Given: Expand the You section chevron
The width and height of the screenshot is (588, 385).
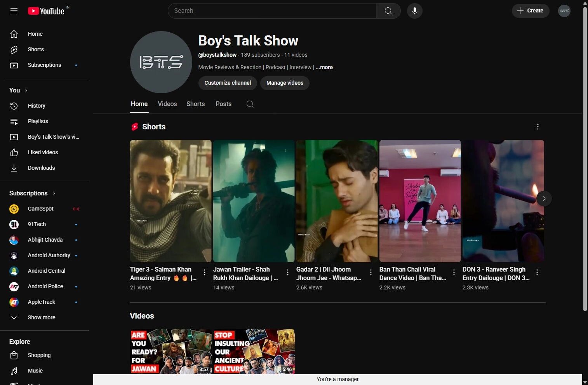Looking at the screenshot, I should click(x=26, y=91).
